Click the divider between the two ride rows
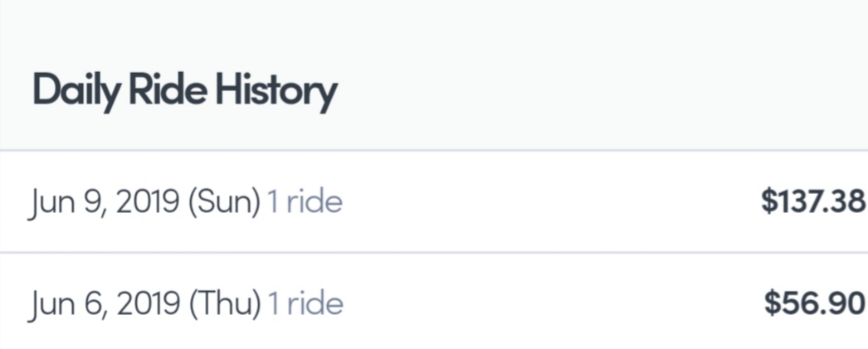868x349 pixels. (x=432, y=252)
